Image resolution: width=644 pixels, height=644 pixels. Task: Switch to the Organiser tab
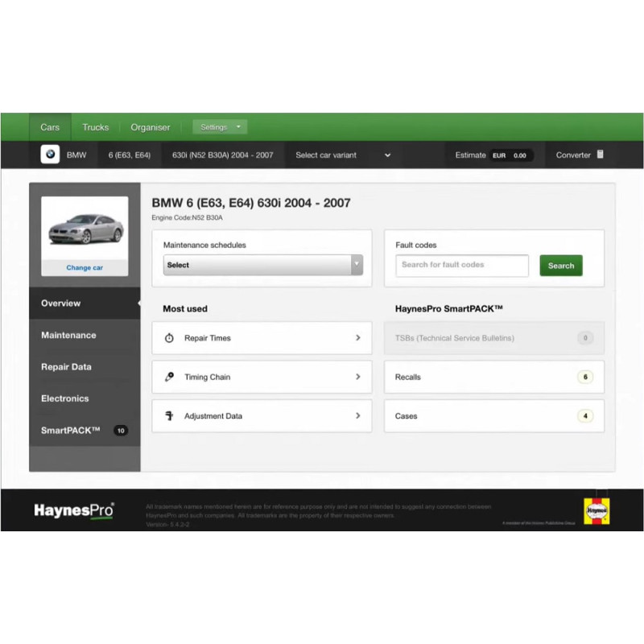151,126
